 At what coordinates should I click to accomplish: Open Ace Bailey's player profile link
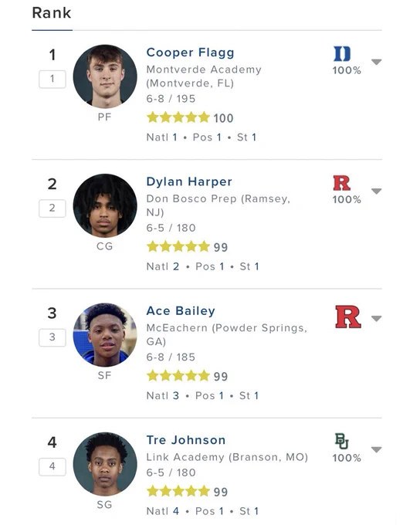(x=181, y=310)
